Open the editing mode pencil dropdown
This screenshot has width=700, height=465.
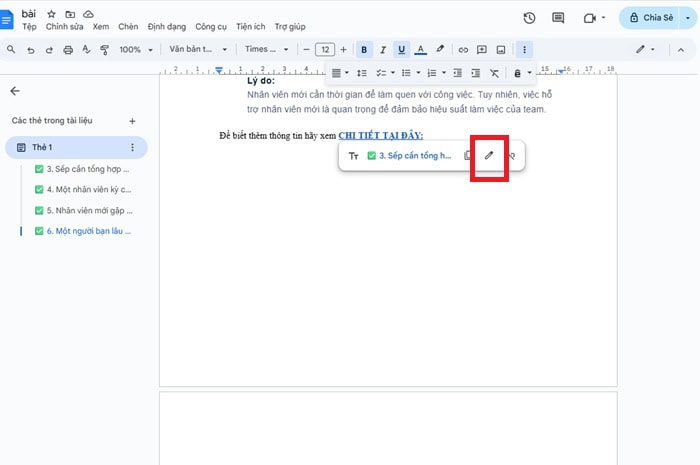tap(646, 50)
